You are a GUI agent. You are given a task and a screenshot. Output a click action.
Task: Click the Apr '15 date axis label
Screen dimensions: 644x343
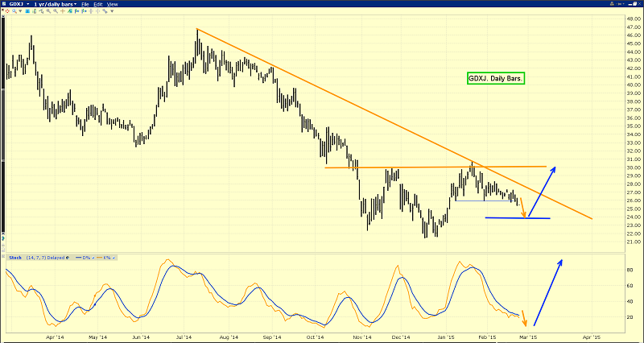[592, 337]
